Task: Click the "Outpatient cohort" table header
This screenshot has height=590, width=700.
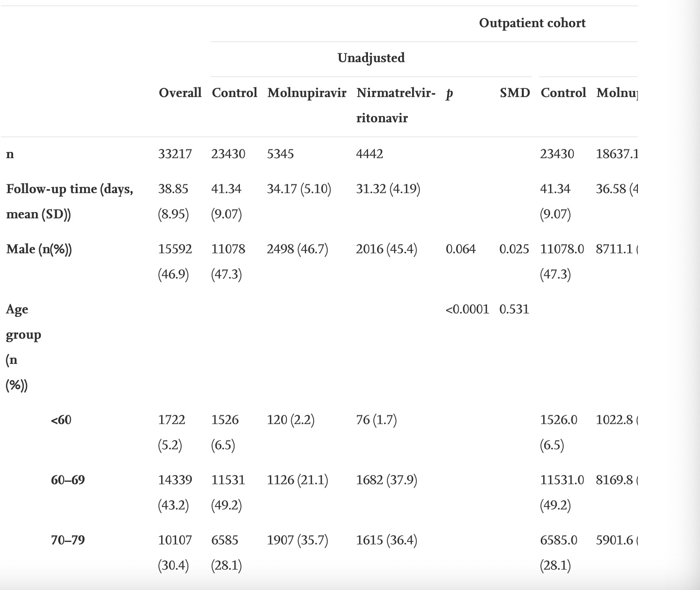Action: coord(532,23)
